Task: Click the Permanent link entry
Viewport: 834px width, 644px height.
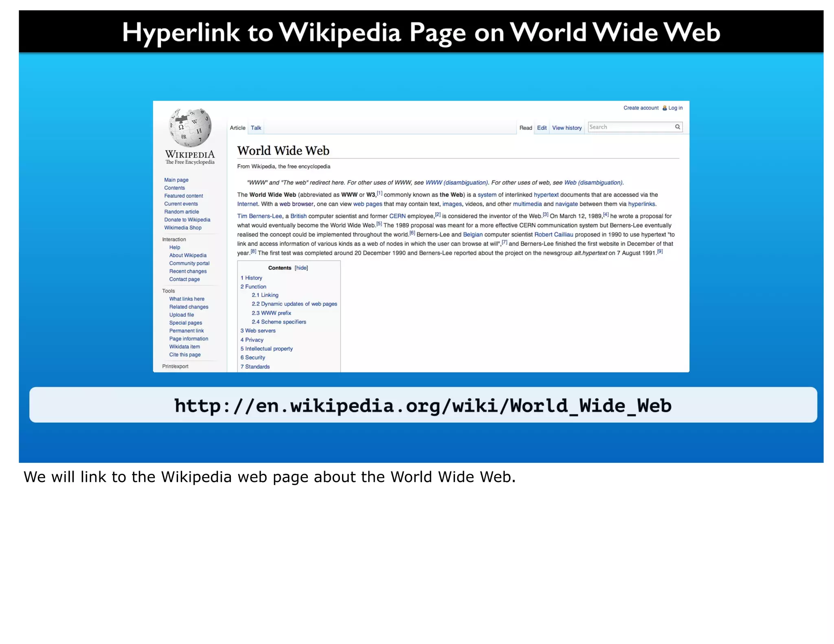Action: click(x=187, y=331)
